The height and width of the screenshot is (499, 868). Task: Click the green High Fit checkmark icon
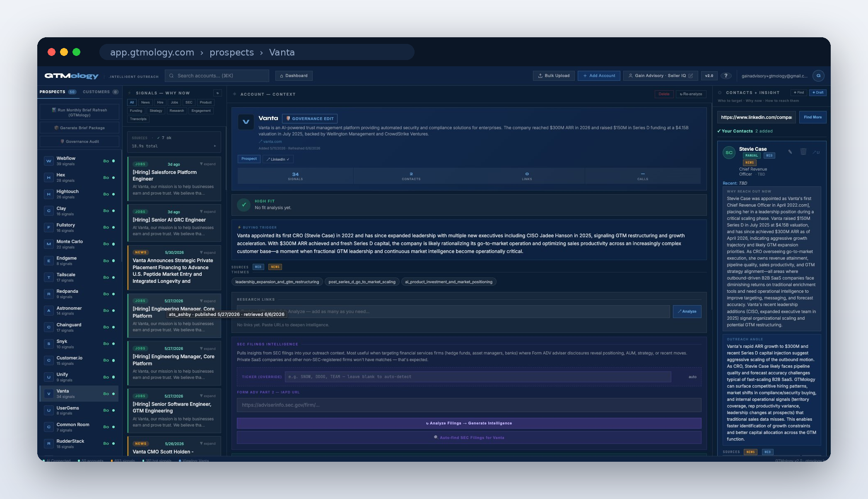[244, 205]
